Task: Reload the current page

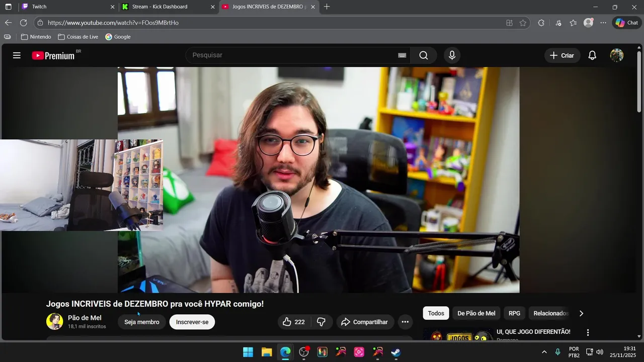Action: point(23,23)
